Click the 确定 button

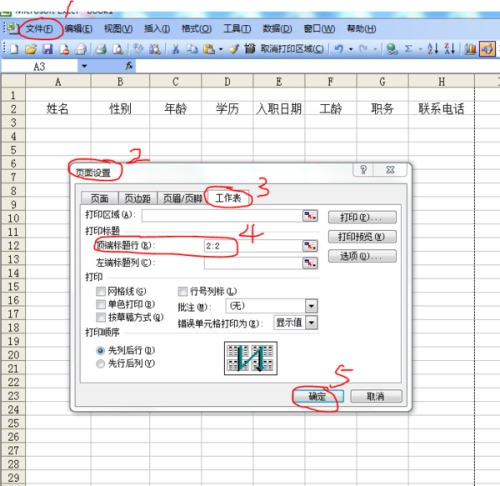(318, 396)
